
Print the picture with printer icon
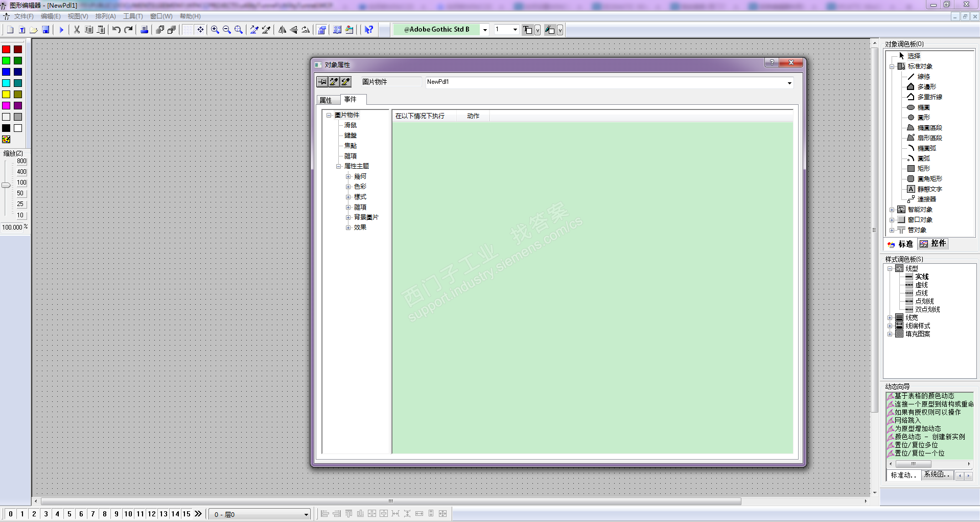pos(144,30)
